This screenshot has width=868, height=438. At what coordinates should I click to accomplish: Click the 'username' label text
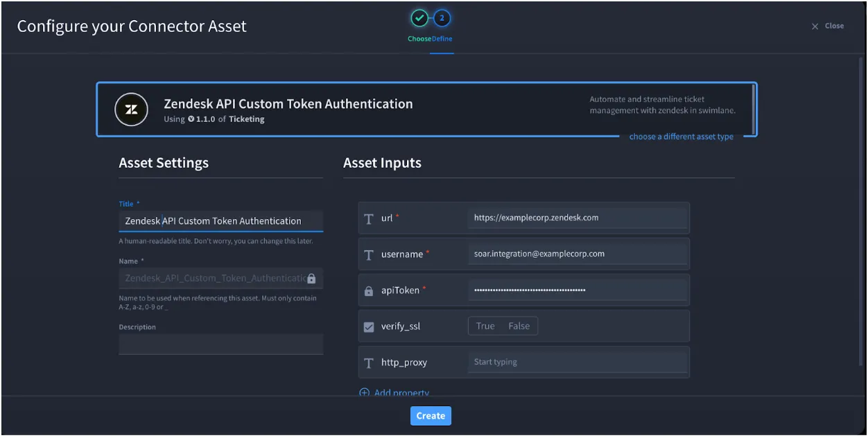point(402,254)
